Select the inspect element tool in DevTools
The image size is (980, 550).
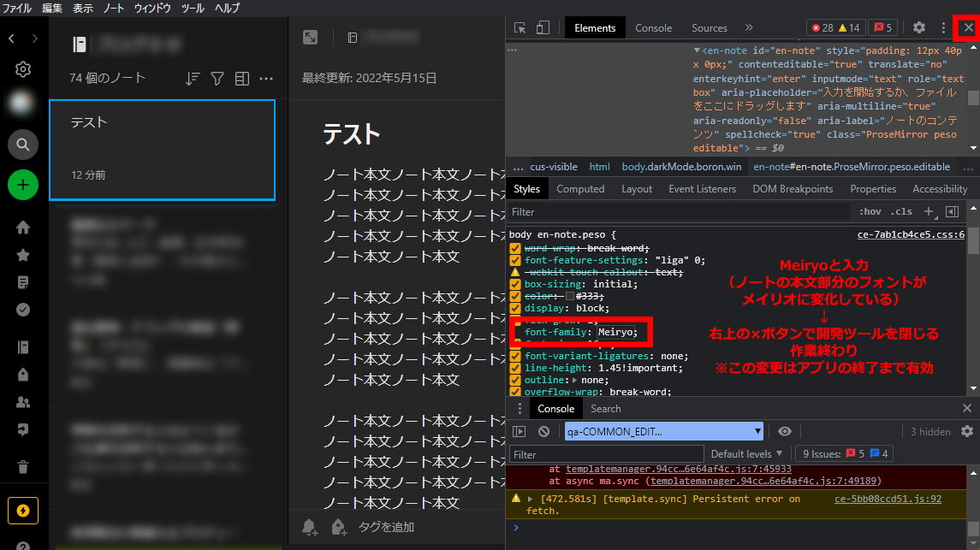[519, 27]
